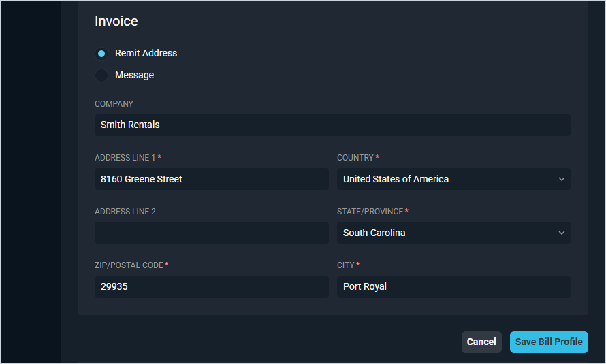Choose the Message radio option
Screen dimensions: 606x364
tap(101, 76)
